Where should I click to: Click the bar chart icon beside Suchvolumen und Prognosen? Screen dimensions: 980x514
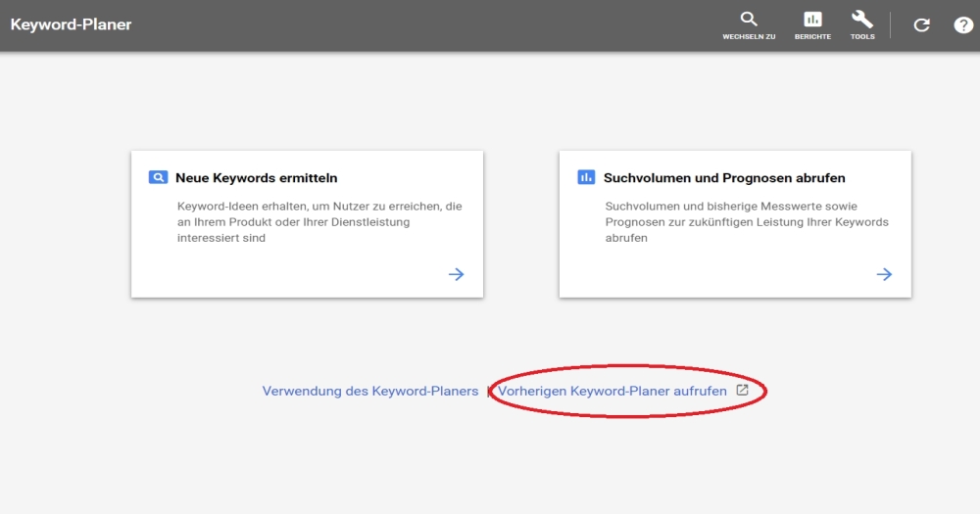pyautogui.click(x=586, y=177)
